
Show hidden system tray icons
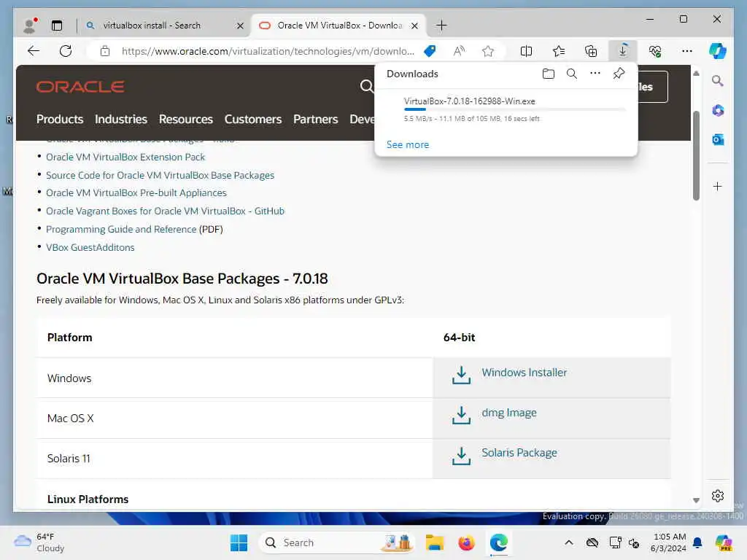(569, 542)
